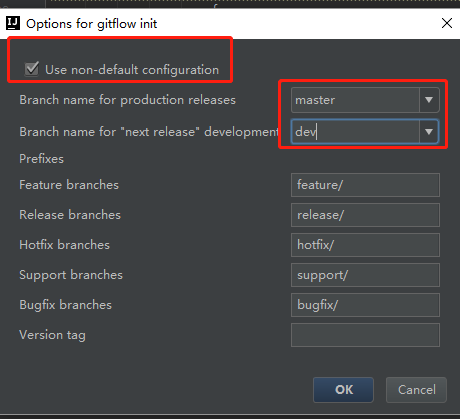Click the Release branches label

(70, 215)
